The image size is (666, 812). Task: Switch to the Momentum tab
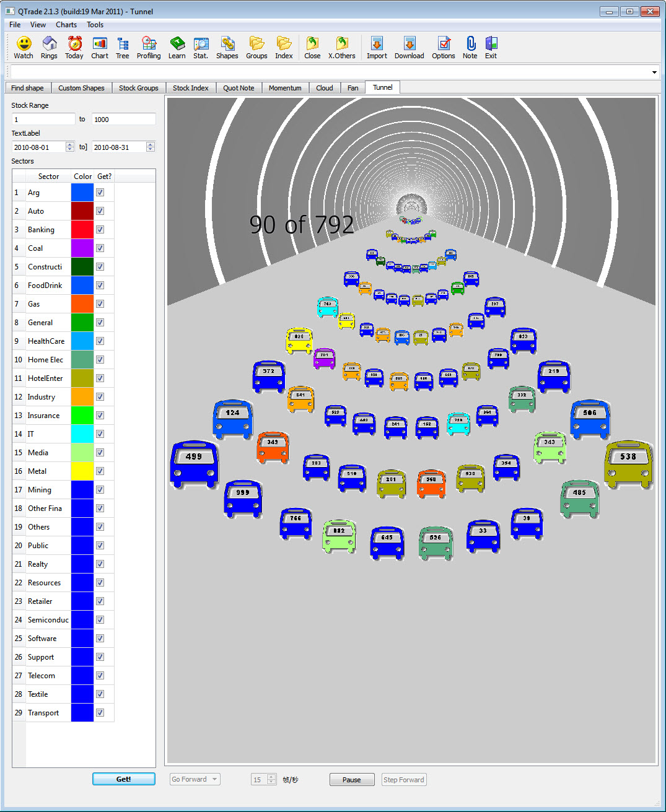click(285, 87)
